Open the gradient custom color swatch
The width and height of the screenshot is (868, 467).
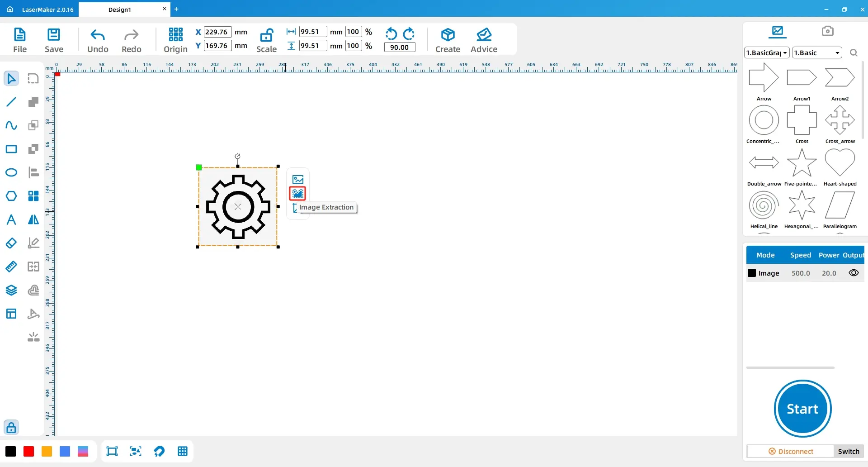click(x=83, y=451)
